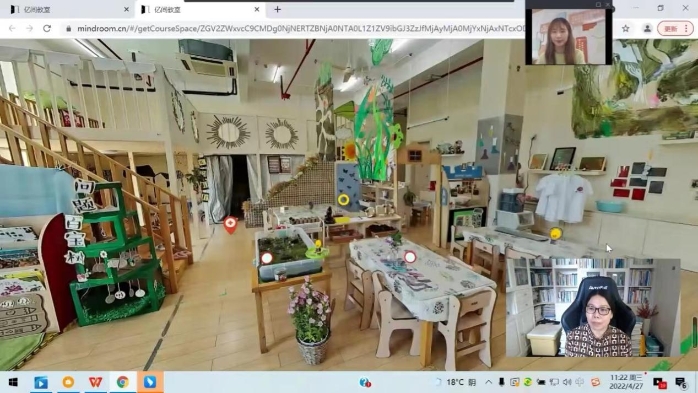
Task: Click the webcam video of woman in gaming chair
Action: 593,307
